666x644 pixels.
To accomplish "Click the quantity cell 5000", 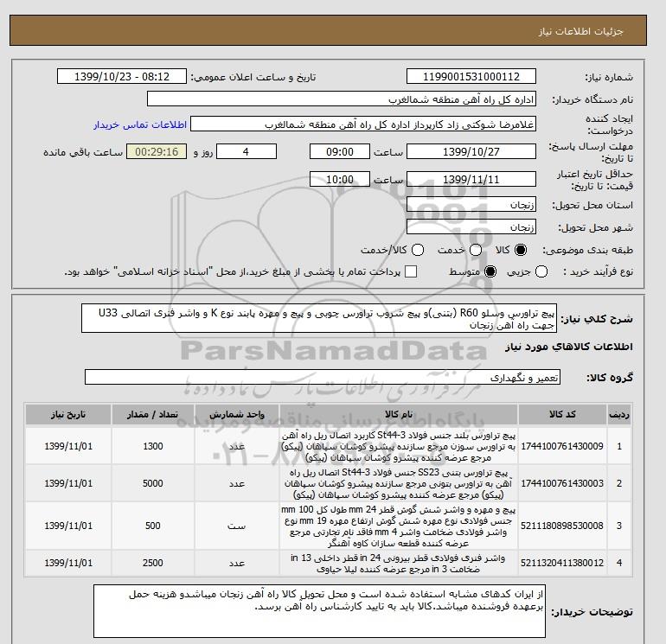I will [153, 483].
